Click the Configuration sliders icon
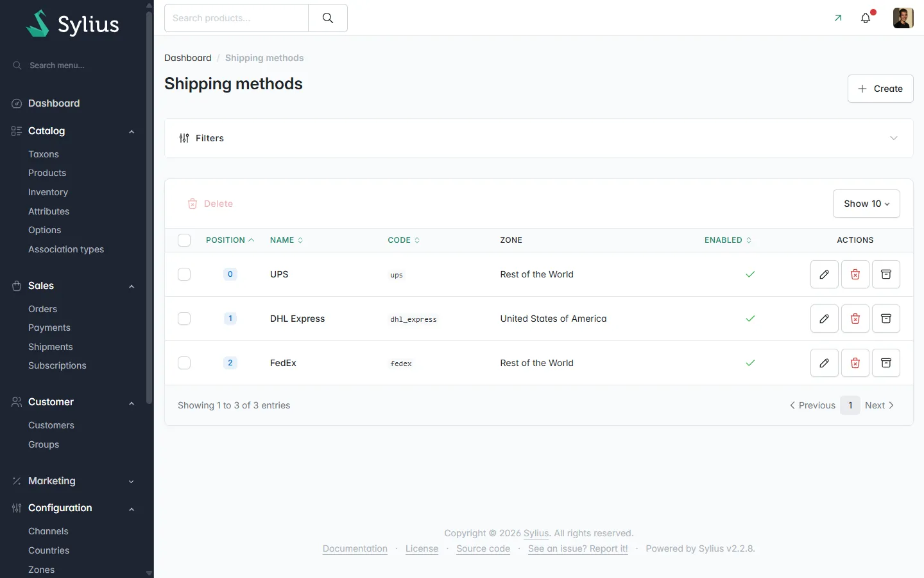Screen dimensions: 924x578 (x=17, y=508)
